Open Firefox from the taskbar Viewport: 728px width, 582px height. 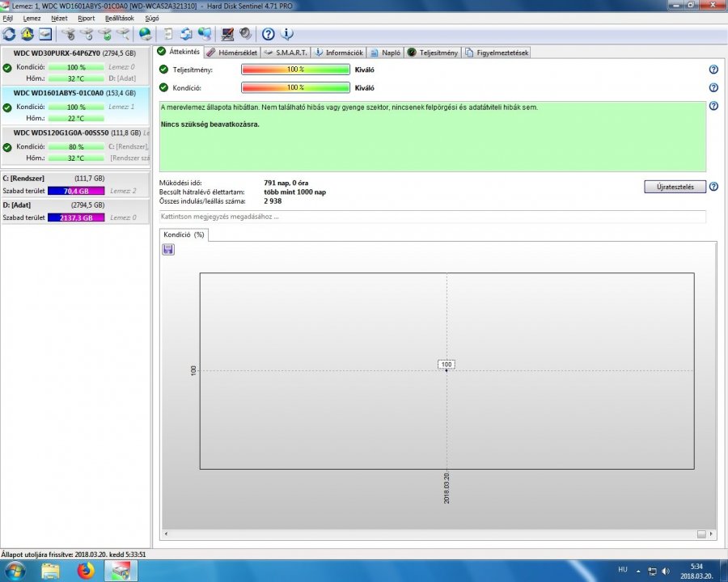click(86, 571)
